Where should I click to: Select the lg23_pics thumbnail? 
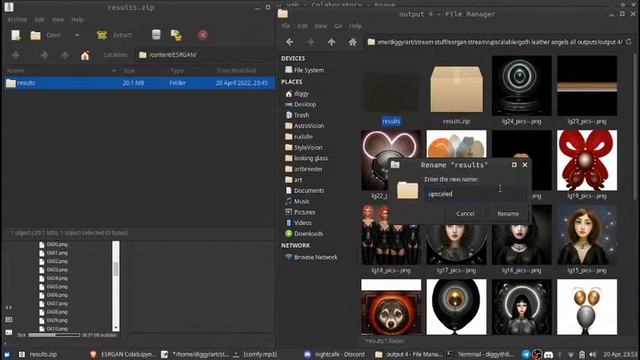tap(587, 86)
